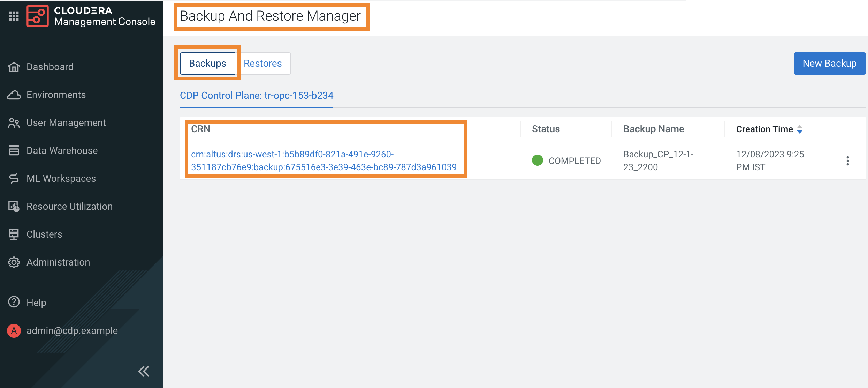Open the backup CRN link
The height and width of the screenshot is (388, 868).
click(x=324, y=161)
